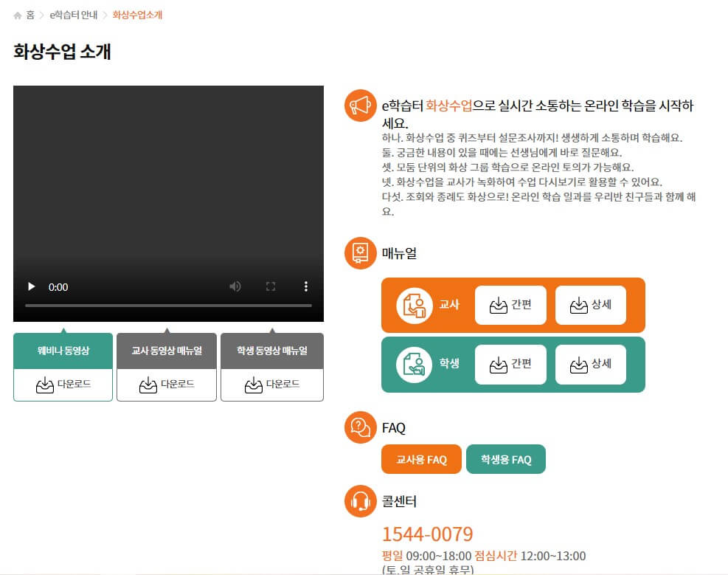Screen dimensions: 728x575
Task: Click the book icon next to 매뉴얼 heading
Action: [360, 252]
